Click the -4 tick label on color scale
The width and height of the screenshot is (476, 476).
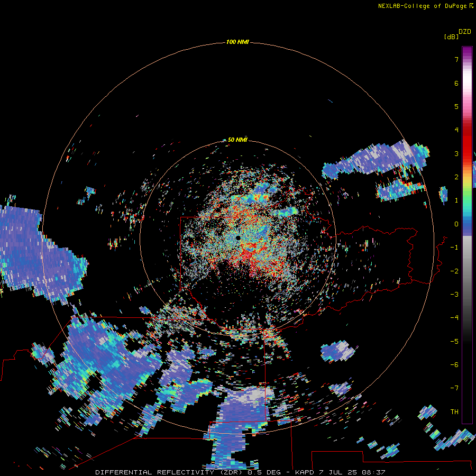click(x=454, y=317)
